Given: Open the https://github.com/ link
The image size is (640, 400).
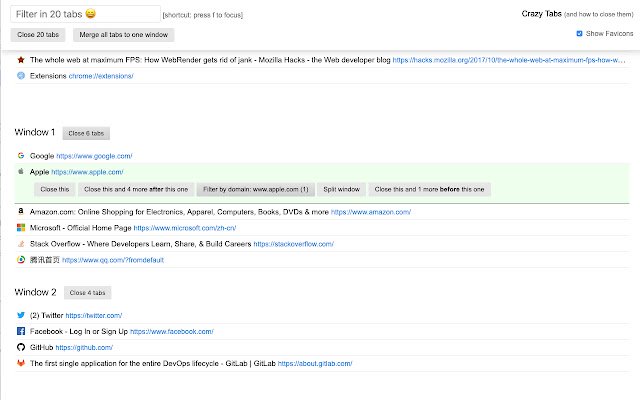Looking at the screenshot, I should [84, 347].
